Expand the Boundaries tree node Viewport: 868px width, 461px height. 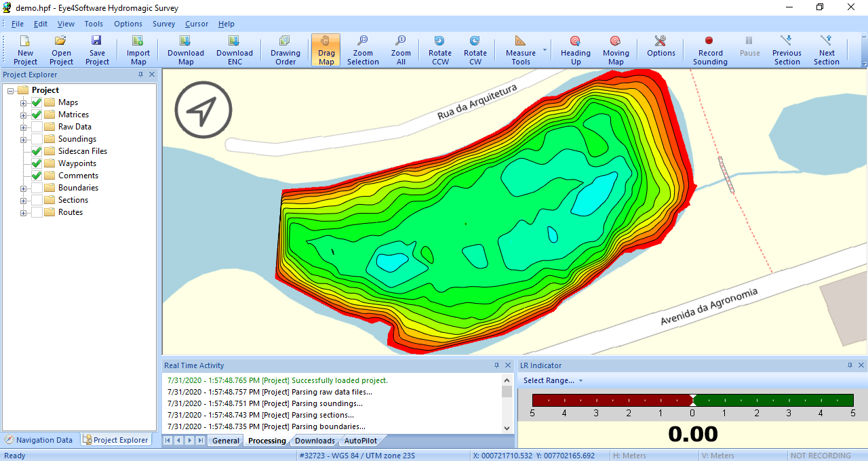pyautogui.click(x=23, y=188)
